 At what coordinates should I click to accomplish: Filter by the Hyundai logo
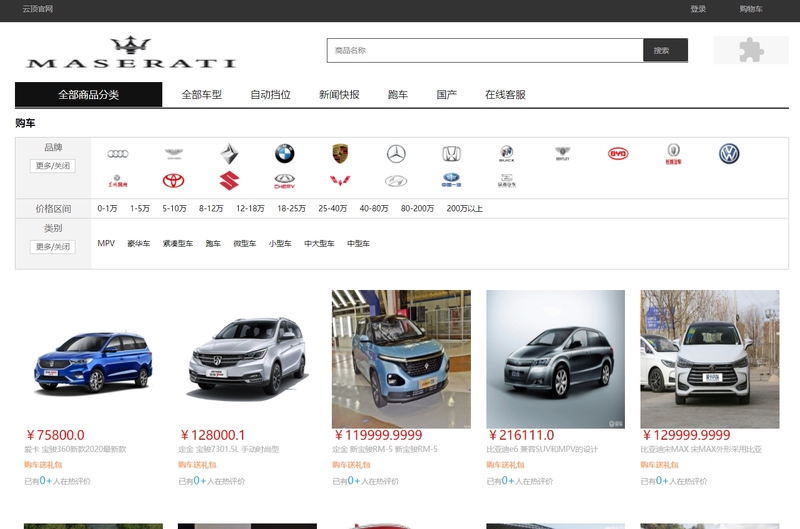point(396,181)
